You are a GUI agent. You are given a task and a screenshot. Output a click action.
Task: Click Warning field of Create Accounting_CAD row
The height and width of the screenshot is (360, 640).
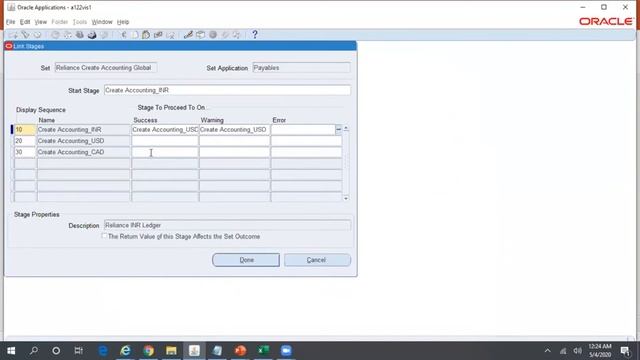point(234,152)
